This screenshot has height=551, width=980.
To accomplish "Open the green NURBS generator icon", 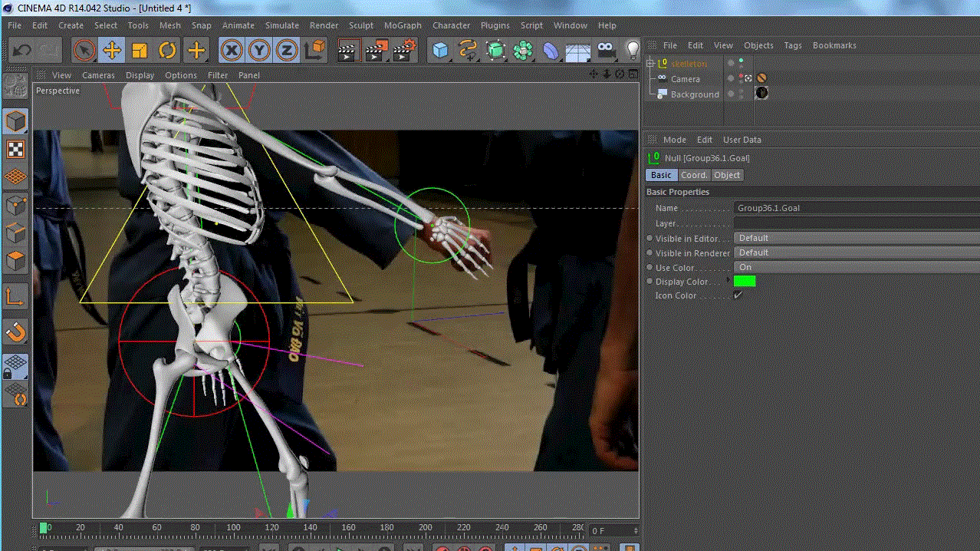I will [495, 51].
